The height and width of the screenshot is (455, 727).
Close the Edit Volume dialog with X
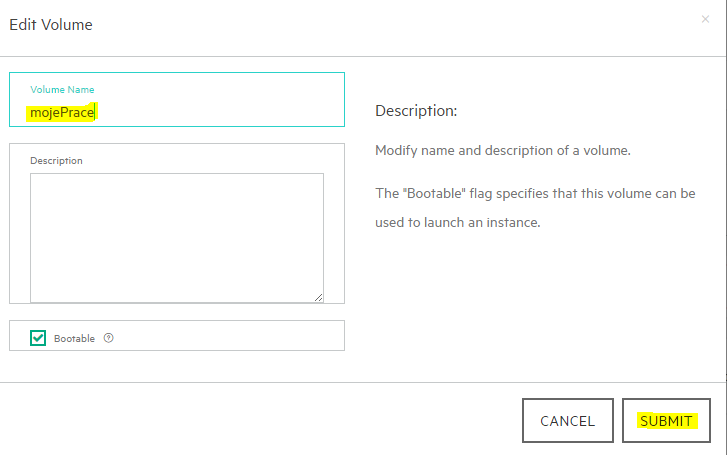coord(705,19)
